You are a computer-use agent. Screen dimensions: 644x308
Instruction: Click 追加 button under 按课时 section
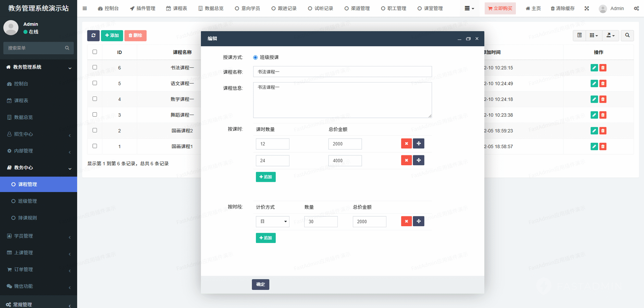click(265, 177)
